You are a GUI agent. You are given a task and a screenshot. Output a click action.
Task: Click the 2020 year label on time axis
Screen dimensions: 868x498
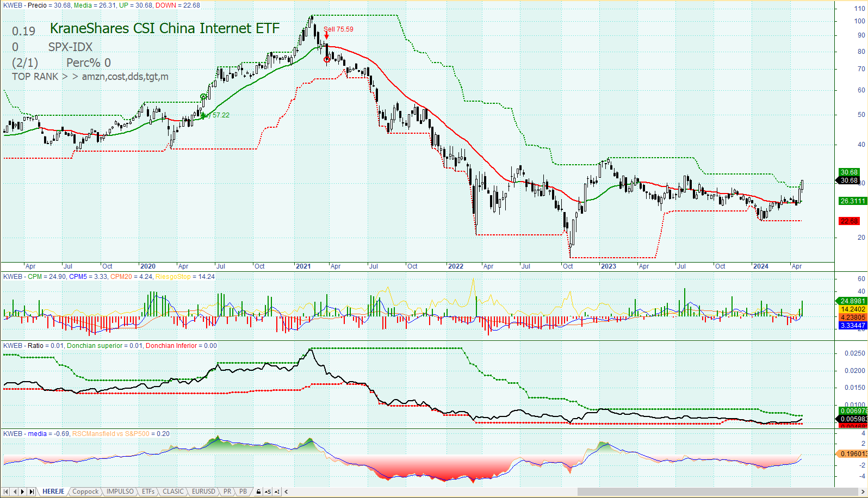pos(148,266)
